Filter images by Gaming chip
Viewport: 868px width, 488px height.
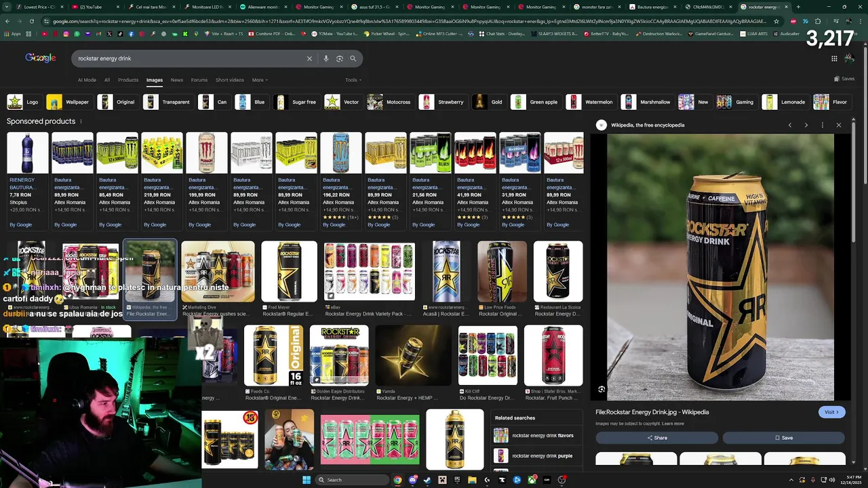coord(736,102)
